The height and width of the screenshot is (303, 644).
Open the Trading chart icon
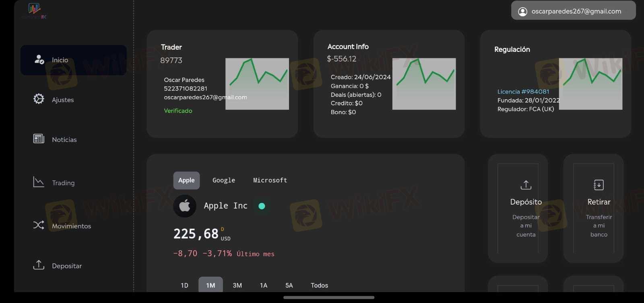(x=39, y=182)
